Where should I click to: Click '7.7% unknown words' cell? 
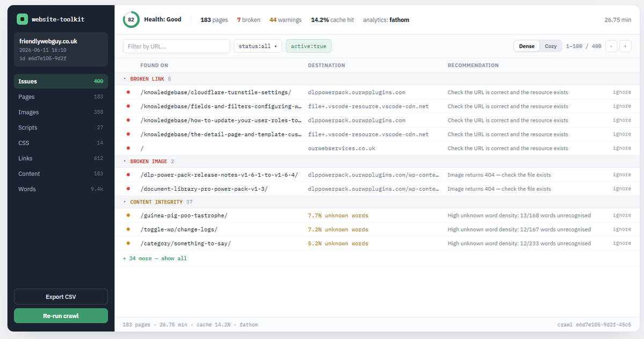point(338,215)
